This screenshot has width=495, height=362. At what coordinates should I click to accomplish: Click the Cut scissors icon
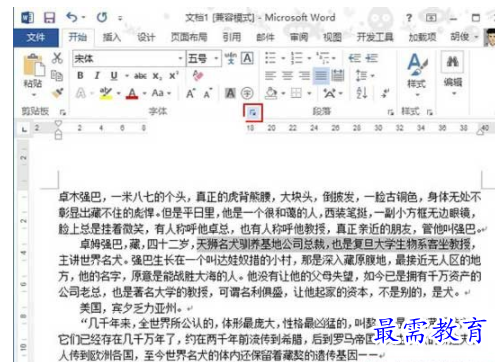[57, 58]
